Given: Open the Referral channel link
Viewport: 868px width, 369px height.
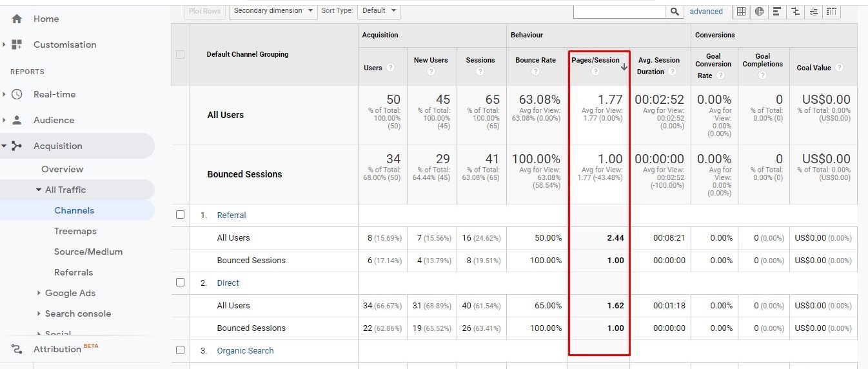Looking at the screenshot, I should click(x=232, y=215).
